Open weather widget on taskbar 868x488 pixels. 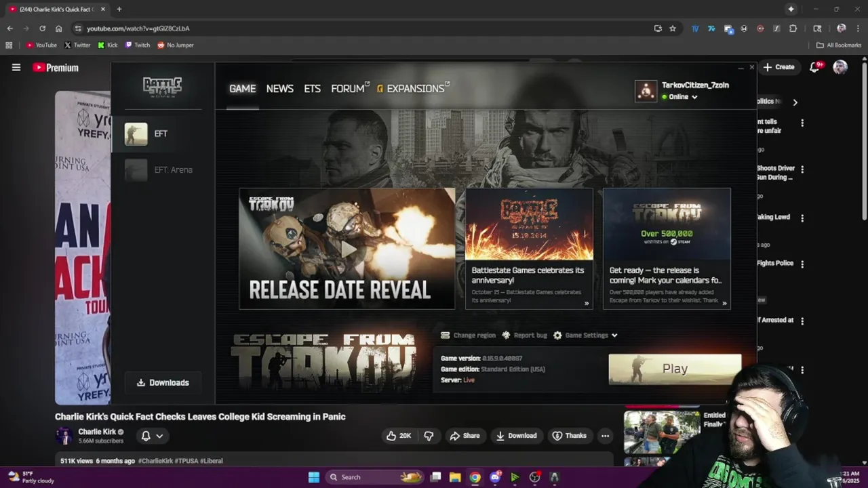point(31,477)
